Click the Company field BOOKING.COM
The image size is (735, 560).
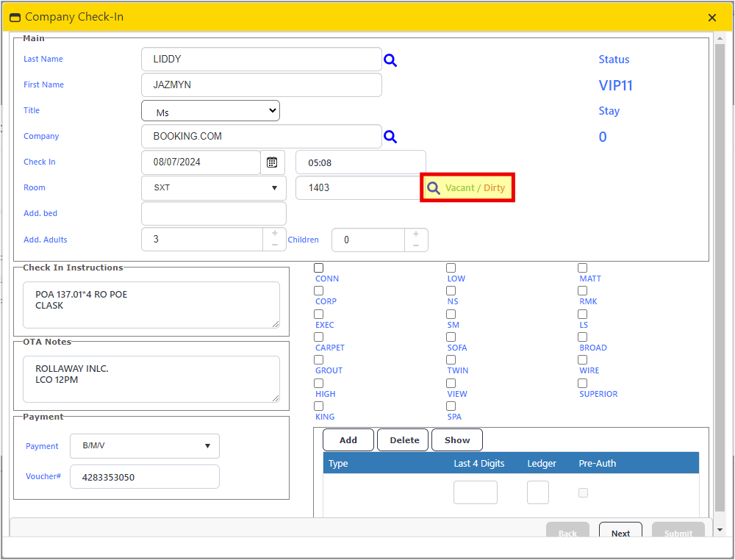[262, 137]
